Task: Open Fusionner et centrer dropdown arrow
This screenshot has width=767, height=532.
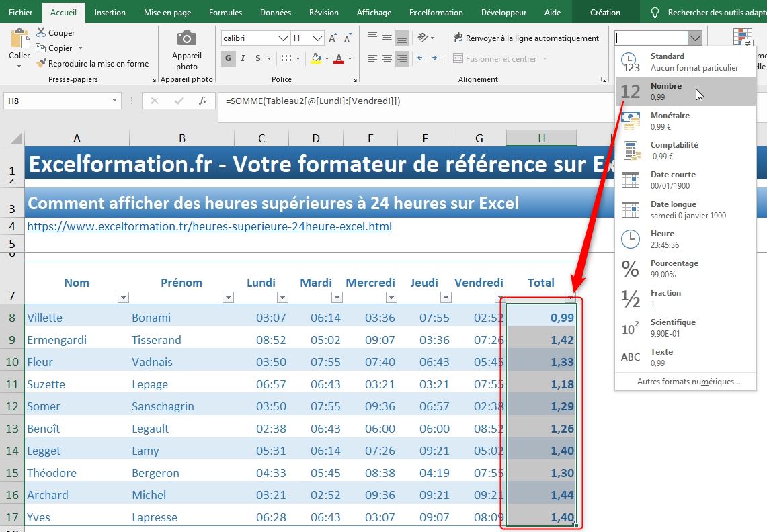Action: (544, 59)
